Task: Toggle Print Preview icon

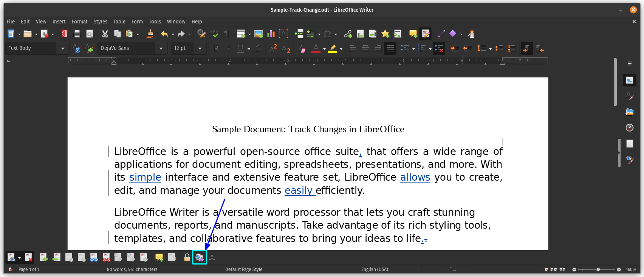Action: pos(90,34)
